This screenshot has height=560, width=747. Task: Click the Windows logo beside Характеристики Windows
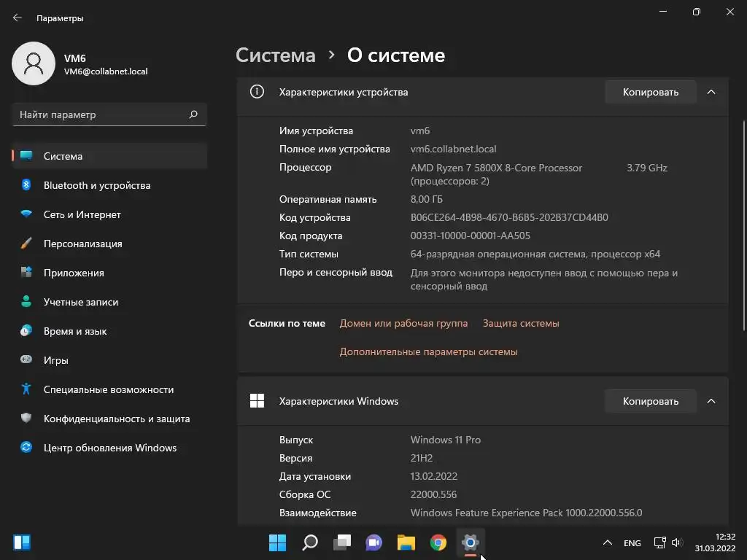[257, 400]
